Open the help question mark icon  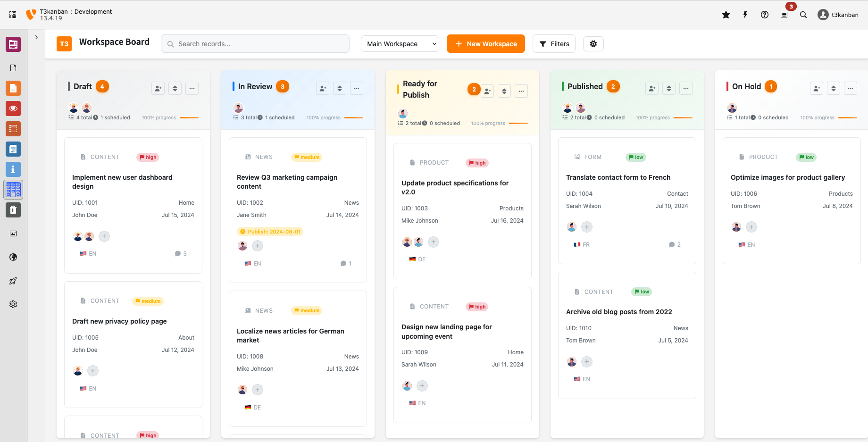764,15
